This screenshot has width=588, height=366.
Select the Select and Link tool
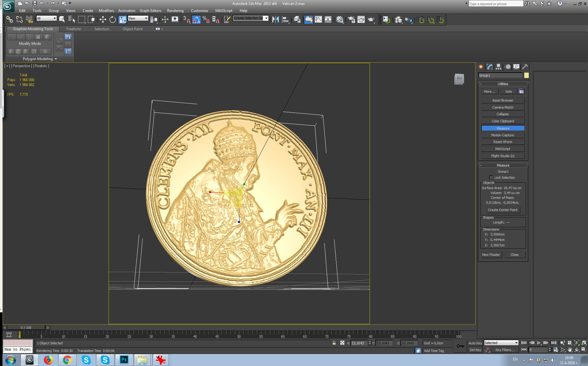tap(9, 20)
